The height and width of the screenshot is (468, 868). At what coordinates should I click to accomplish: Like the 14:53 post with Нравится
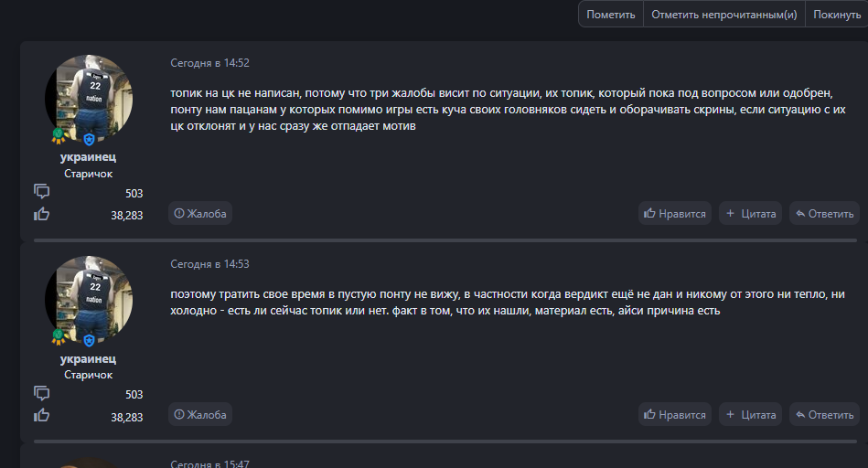(x=675, y=415)
